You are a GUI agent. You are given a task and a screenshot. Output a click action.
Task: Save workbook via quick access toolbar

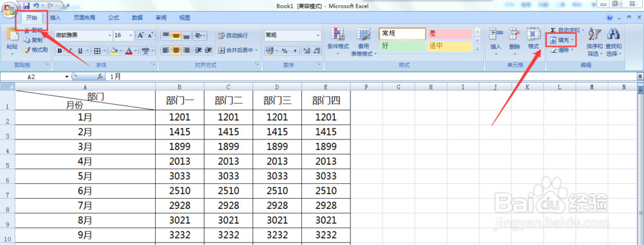pyautogui.click(x=26, y=6)
